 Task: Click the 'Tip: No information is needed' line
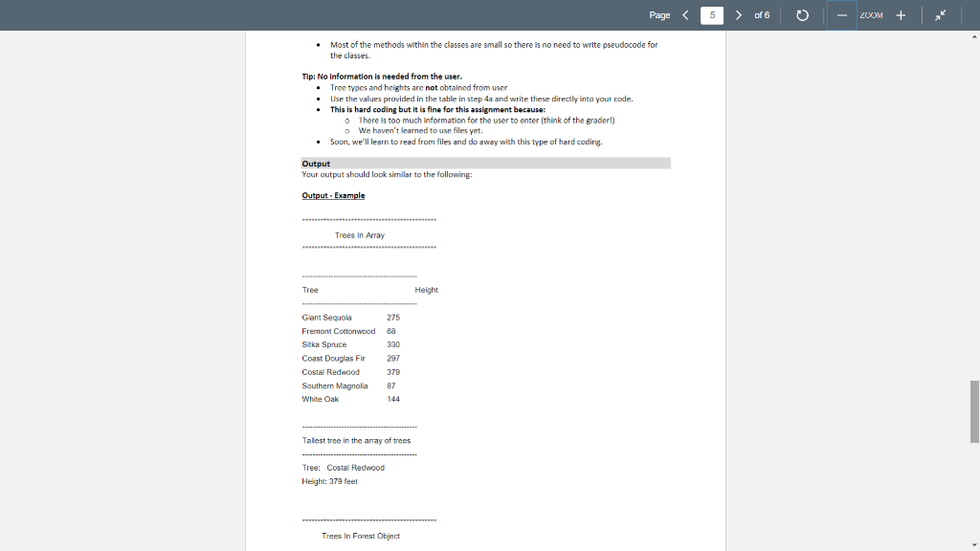(382, 77)
